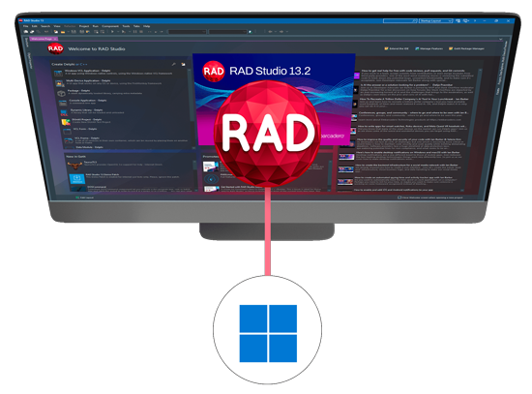Close the Welcome Page tab
532x394 pixels.
coord(55,39)
